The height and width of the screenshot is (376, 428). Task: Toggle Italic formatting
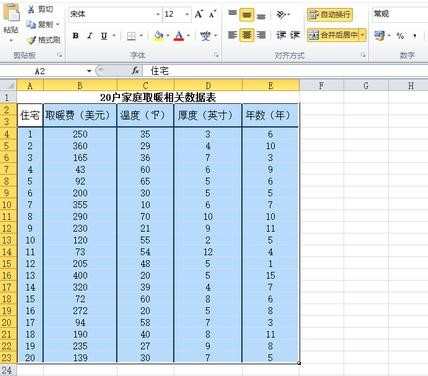(90, 36)
